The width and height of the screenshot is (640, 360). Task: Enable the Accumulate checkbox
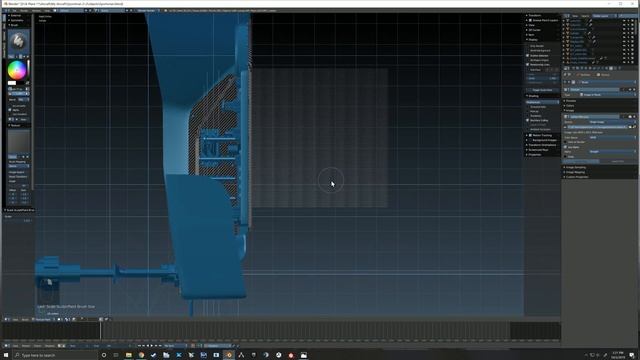(x=10, y=106)
